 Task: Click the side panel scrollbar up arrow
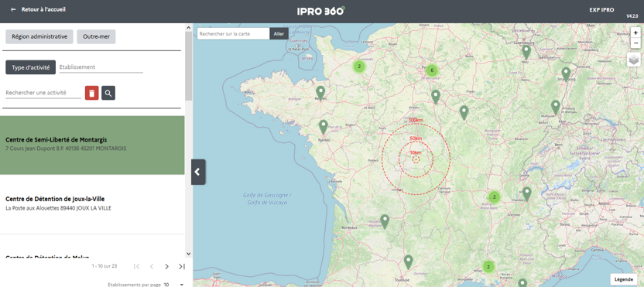(189, 28)
